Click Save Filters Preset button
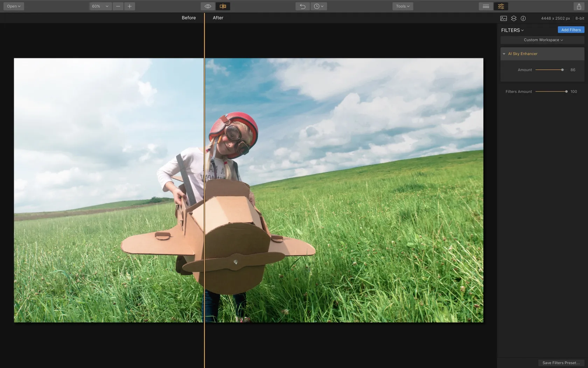The height and width of the screenshot is (368, 588). [x=561, y=363]
